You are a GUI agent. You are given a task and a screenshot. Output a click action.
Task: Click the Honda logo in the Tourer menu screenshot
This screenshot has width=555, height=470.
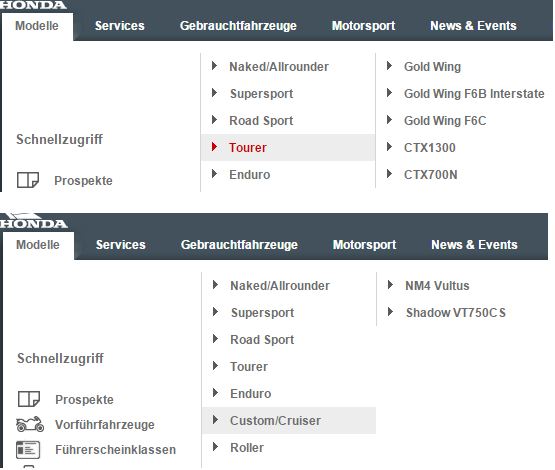tap(33, 5)
